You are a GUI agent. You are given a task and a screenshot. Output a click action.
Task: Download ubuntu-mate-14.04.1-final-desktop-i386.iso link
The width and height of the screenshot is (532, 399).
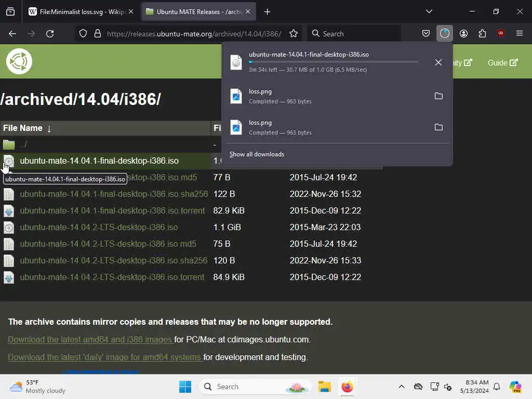(99, 161)
